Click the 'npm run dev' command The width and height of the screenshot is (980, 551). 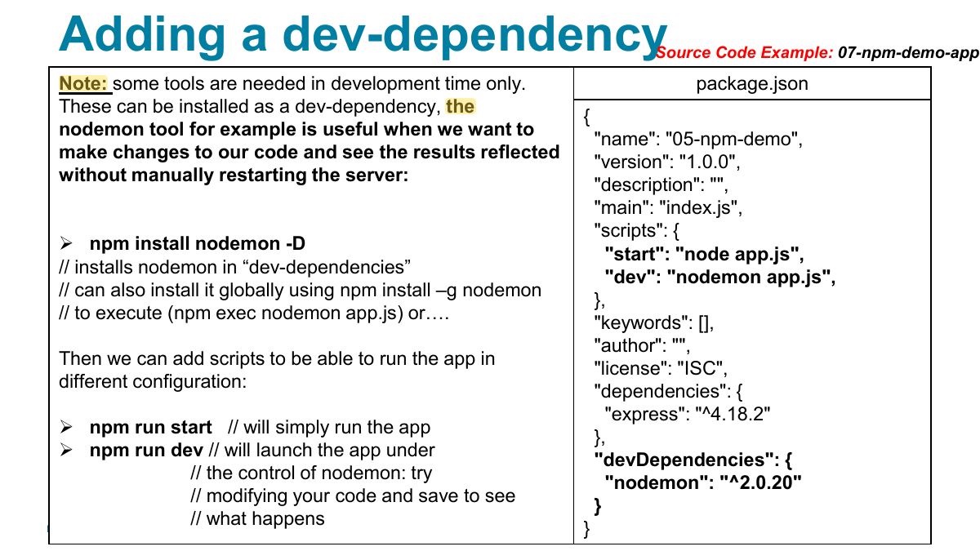pyautogui.click(x=146, y=450)
